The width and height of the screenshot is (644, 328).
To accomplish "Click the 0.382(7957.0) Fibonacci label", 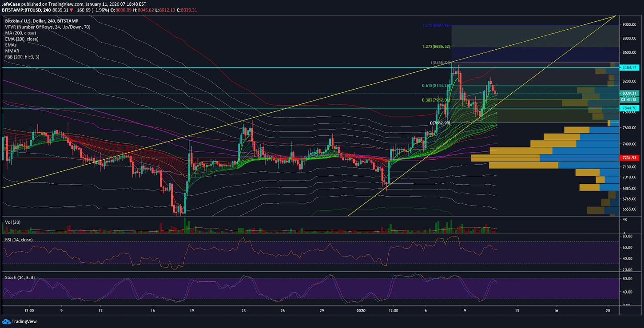I will point(436,100).
